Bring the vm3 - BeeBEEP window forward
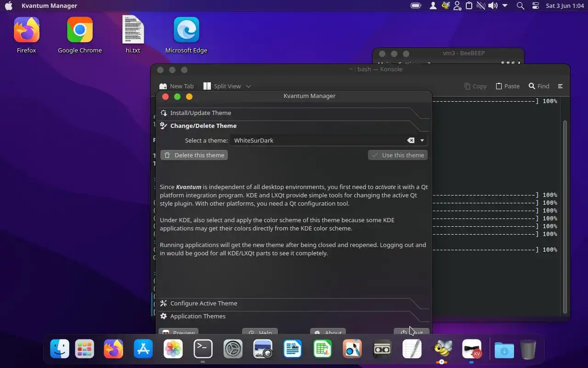 click(464, 53)
